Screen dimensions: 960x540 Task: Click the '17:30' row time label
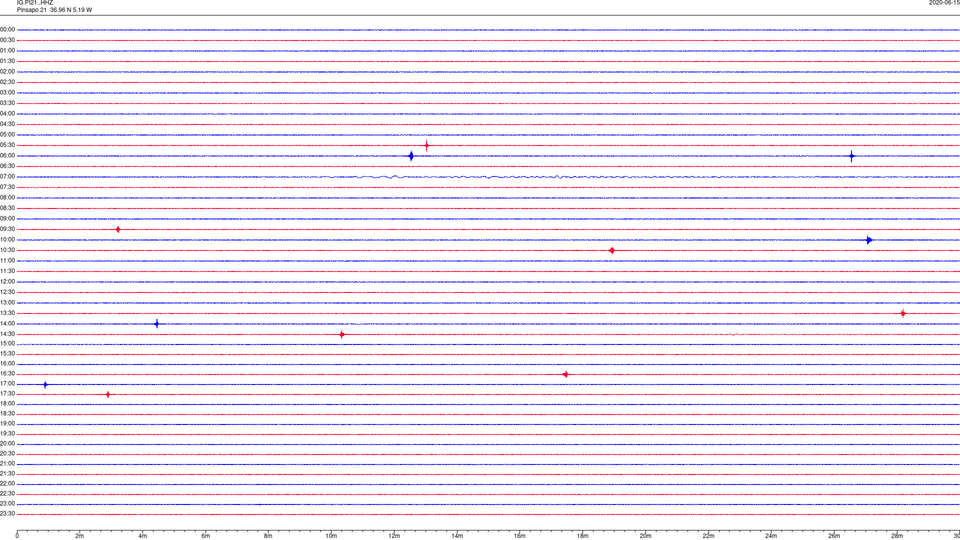point(7,394)
